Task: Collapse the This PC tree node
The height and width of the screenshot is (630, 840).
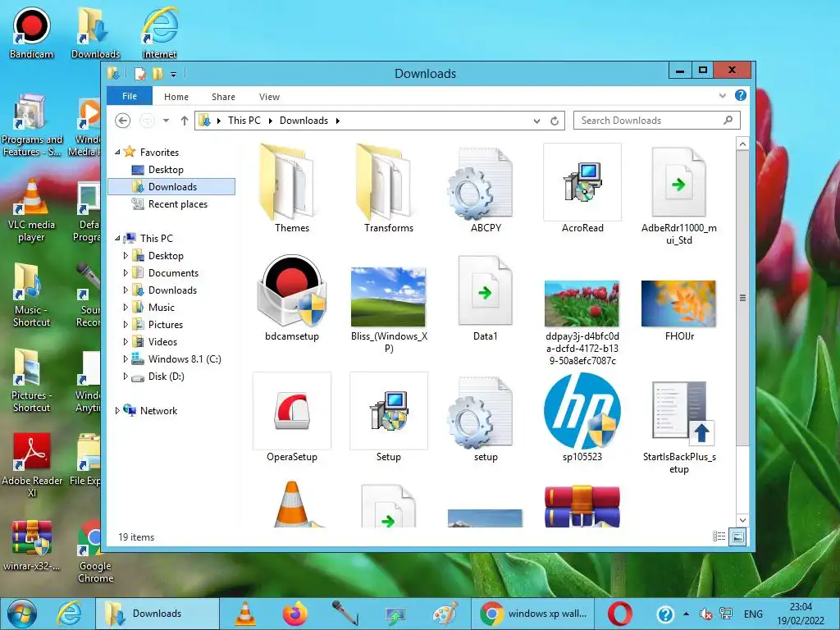Action: click(117, 239)
